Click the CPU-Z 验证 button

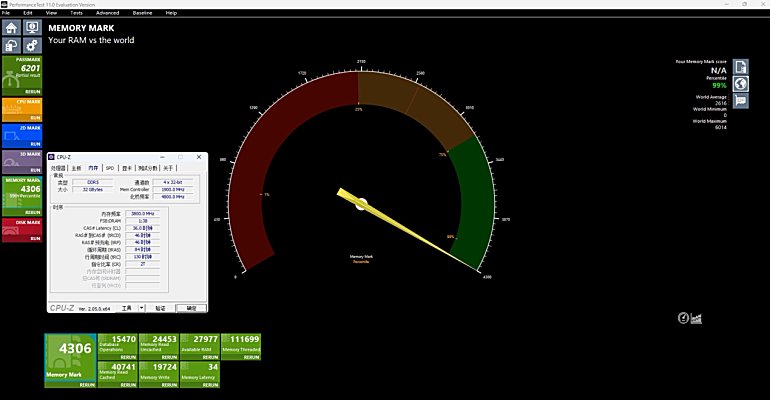[x=160, y=308]
